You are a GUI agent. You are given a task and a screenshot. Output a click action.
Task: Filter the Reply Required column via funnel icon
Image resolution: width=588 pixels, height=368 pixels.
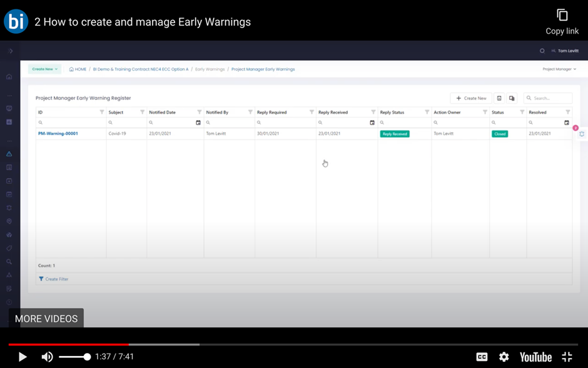(x=312, y=112)
